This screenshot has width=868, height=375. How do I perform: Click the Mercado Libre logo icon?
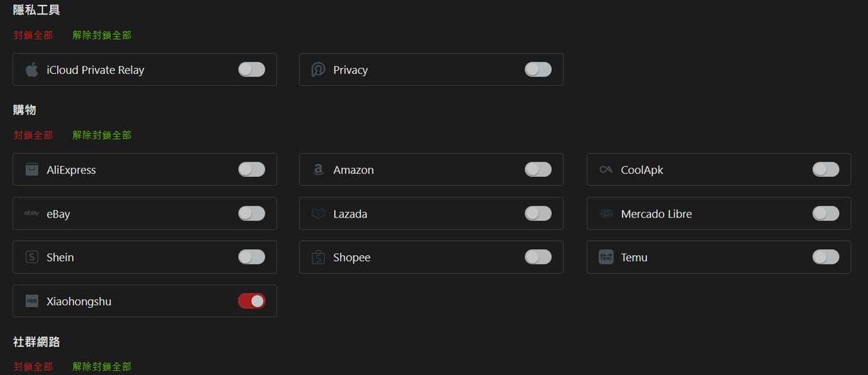(606, 214)
